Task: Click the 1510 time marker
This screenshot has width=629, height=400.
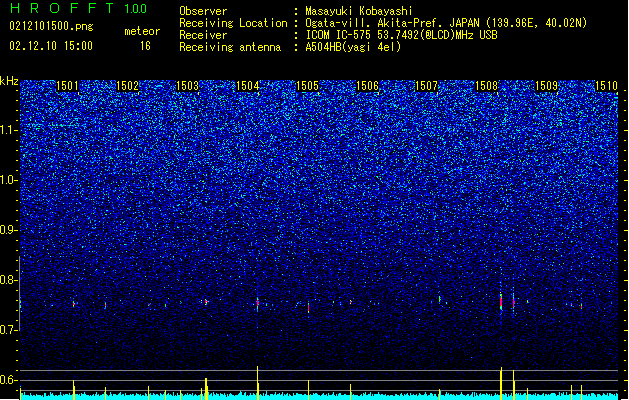Action: coord(606,85)
